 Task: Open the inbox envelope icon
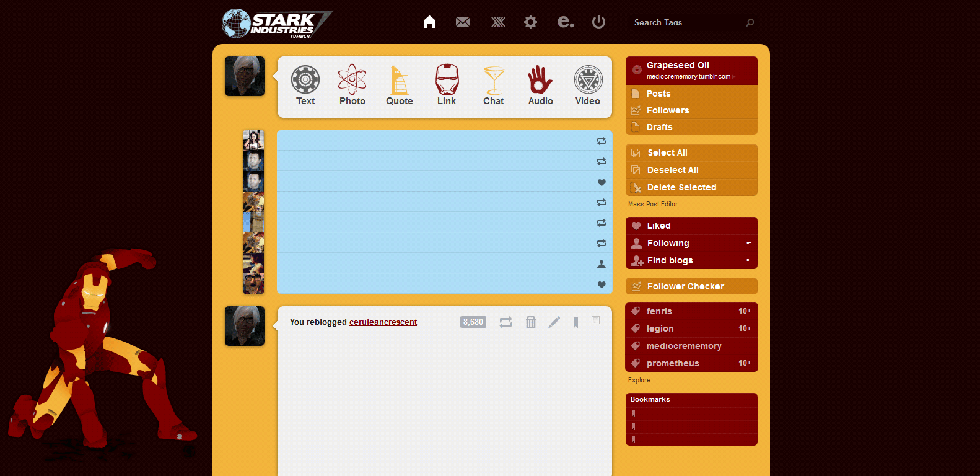point(463,22)
